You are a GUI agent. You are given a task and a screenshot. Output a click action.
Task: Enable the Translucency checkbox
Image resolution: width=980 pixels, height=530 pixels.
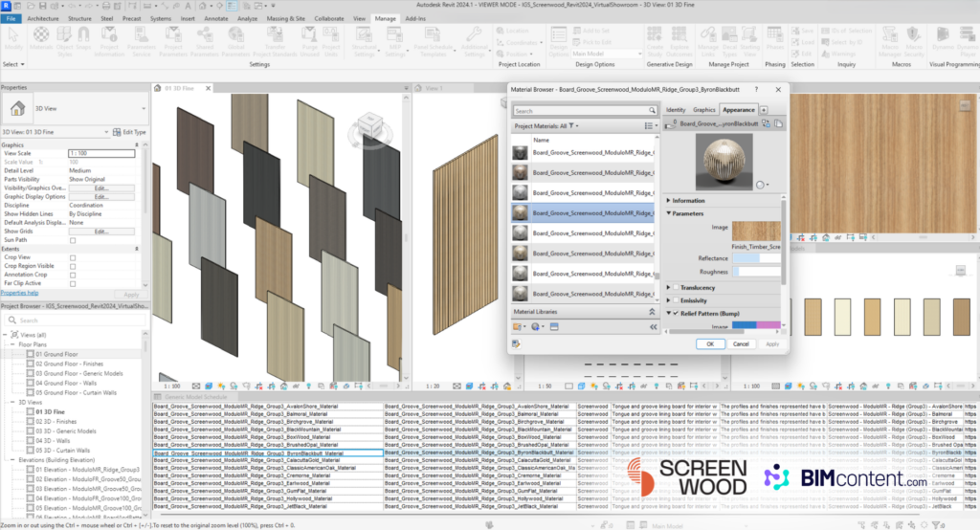point(676,288)
